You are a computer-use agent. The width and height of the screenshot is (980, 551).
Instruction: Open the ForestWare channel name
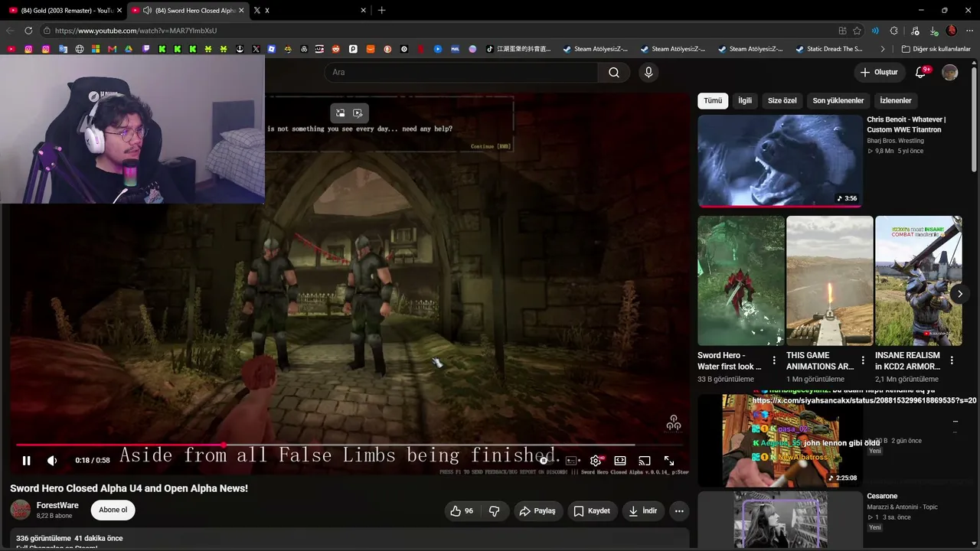57,505
